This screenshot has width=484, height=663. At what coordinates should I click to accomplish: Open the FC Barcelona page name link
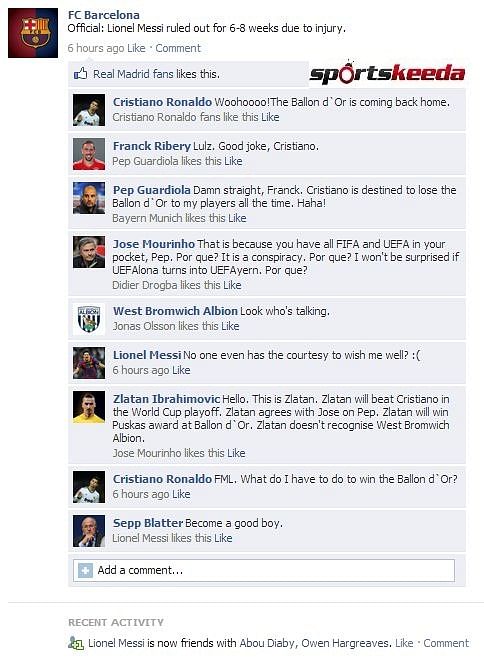click(104, 15)
